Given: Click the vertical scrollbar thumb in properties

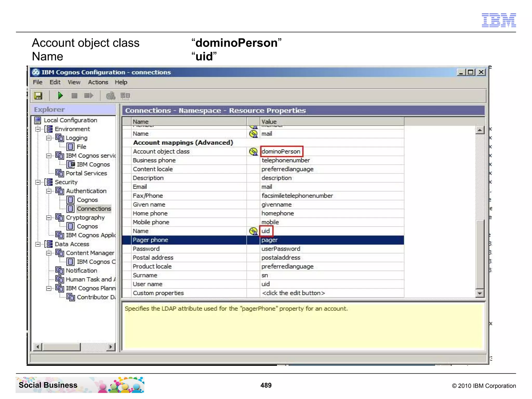Looking at the screenshot, I should (480, 254).
